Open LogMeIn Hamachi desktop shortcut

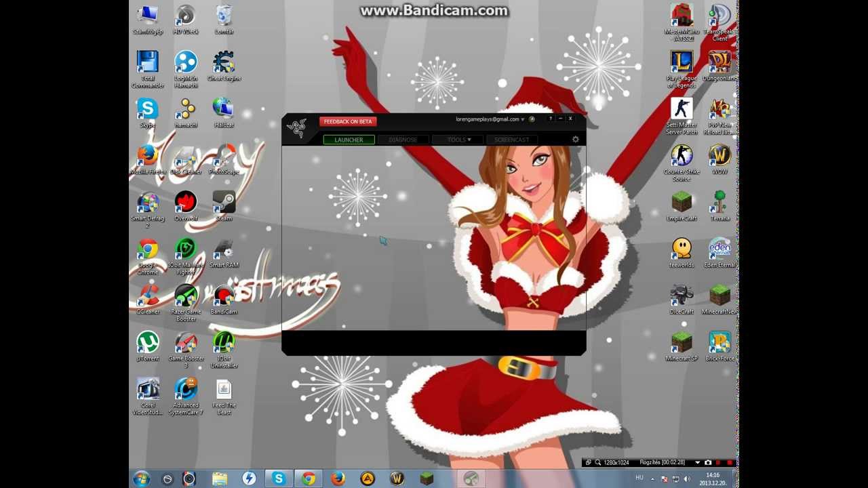(x=186, y=70)
